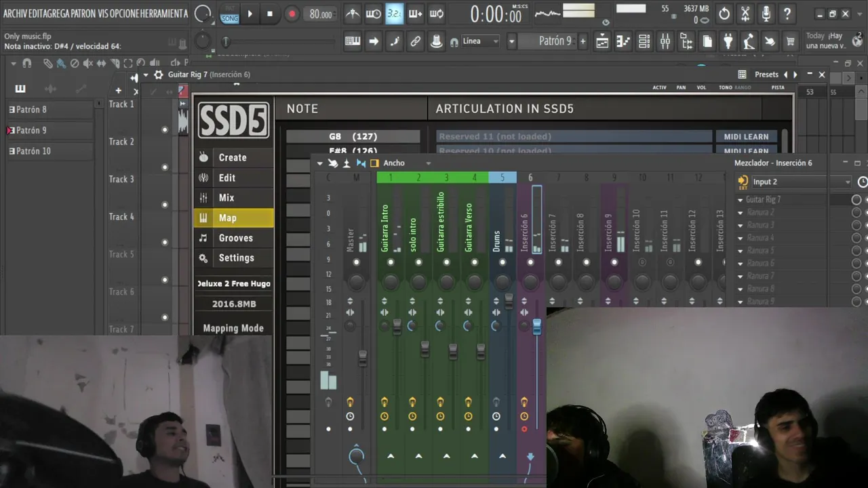Toggle the magnet snap icon beside Línea
Viewport: 868px width, 488px height.
[x=454, y=42]
